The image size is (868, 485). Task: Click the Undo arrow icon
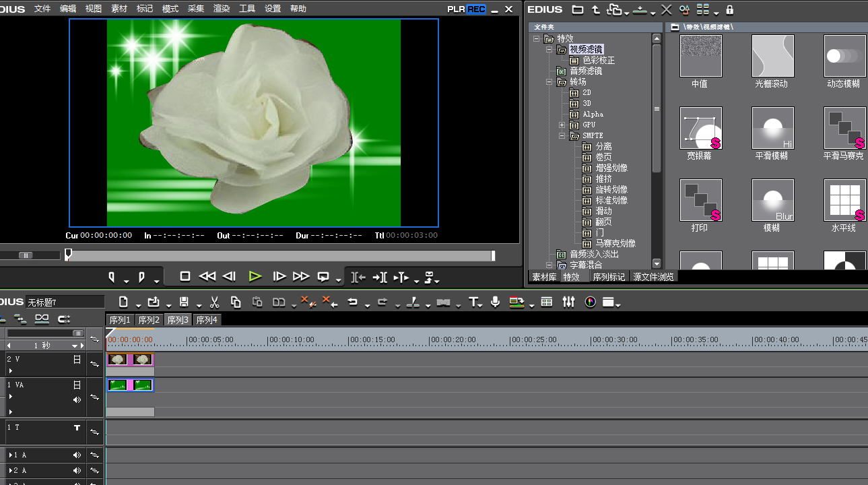click(352, 302)
